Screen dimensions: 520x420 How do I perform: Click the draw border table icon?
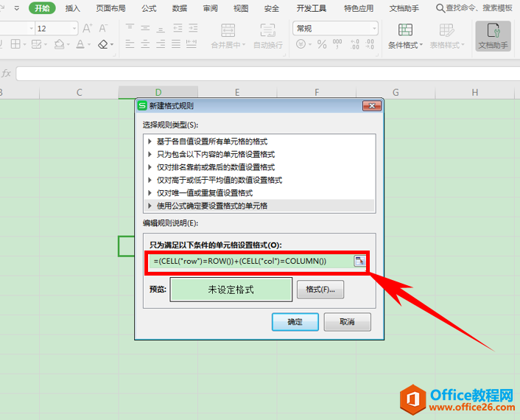(x=36, y=43)
